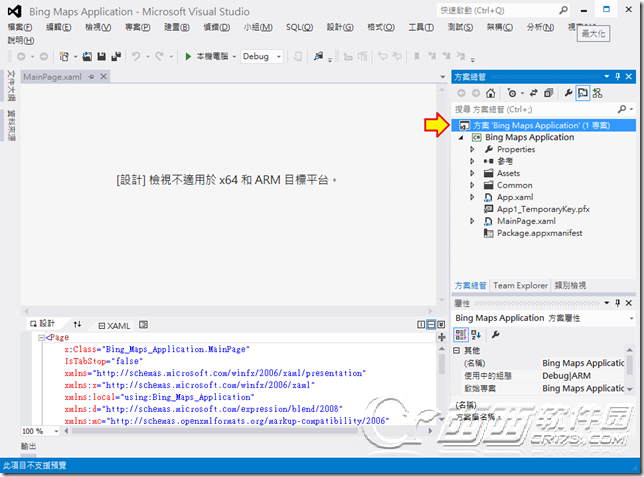Select Categorized view in Properties panel
644x477 pixels.
pyautogui.click(x=461, y=334)
